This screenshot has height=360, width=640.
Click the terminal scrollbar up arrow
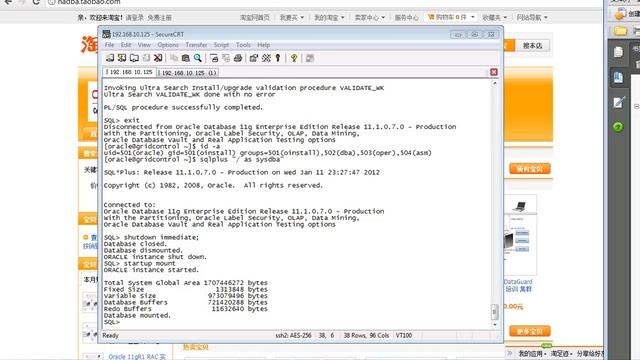pos(494,83)
